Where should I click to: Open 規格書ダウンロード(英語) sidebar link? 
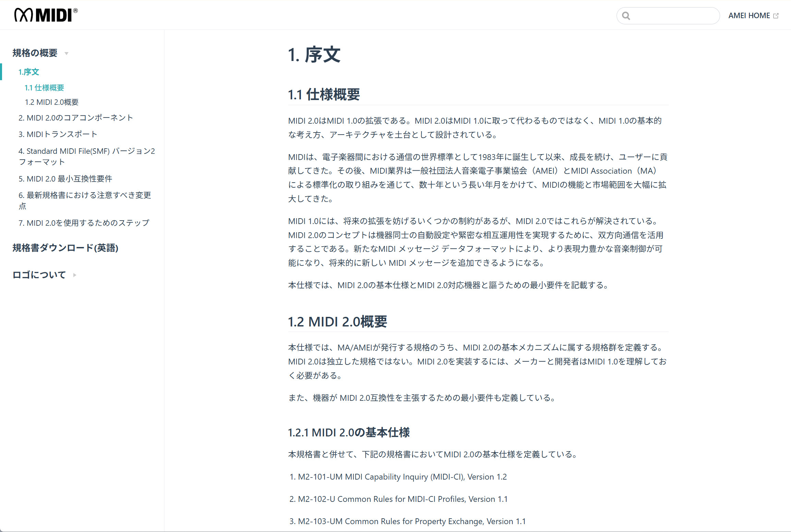pos(65,248)
